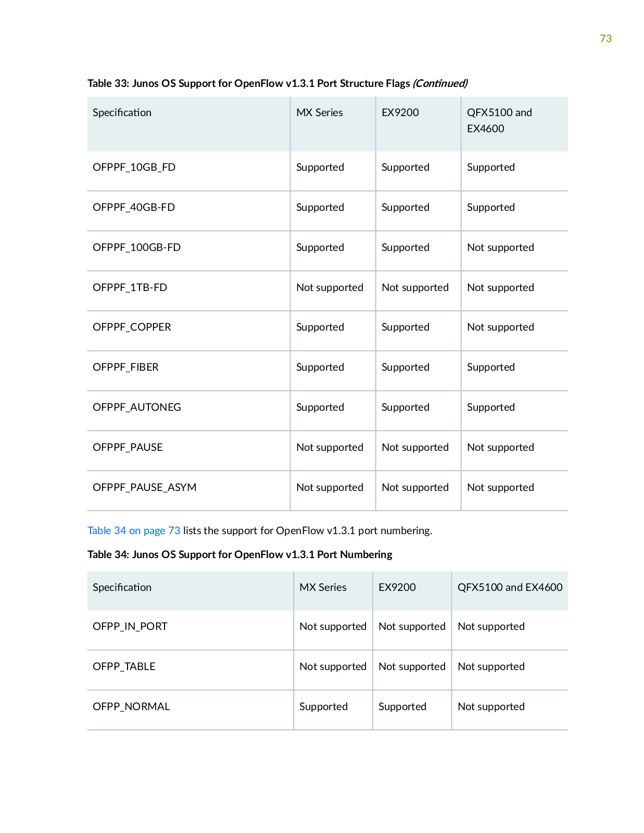Click the OFPP_TABLE row label
This screenshot has height=833, width=644.
[124, 666]
